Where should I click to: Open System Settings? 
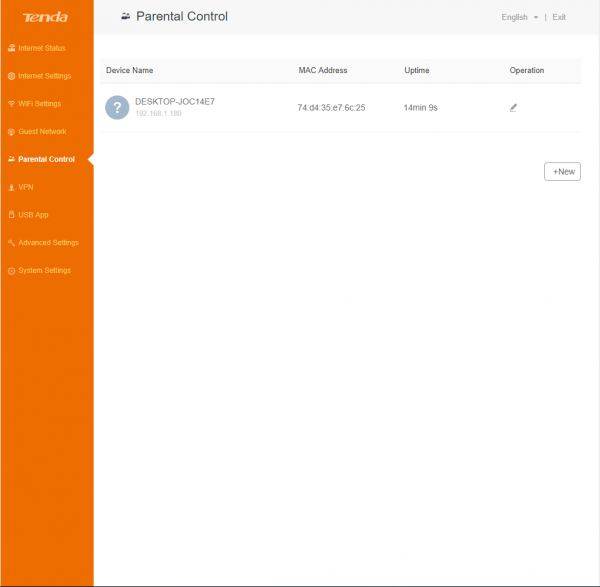pyautogui.click(x=44, y=271)
